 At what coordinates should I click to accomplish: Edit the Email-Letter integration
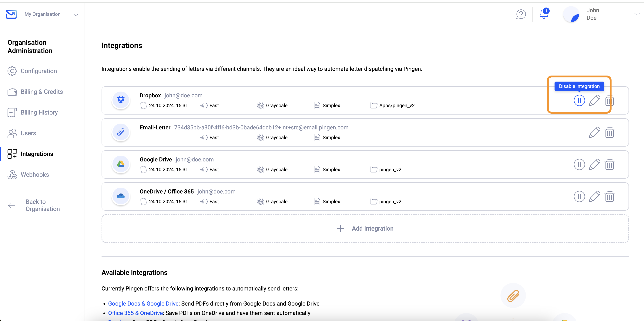point(595,133)
